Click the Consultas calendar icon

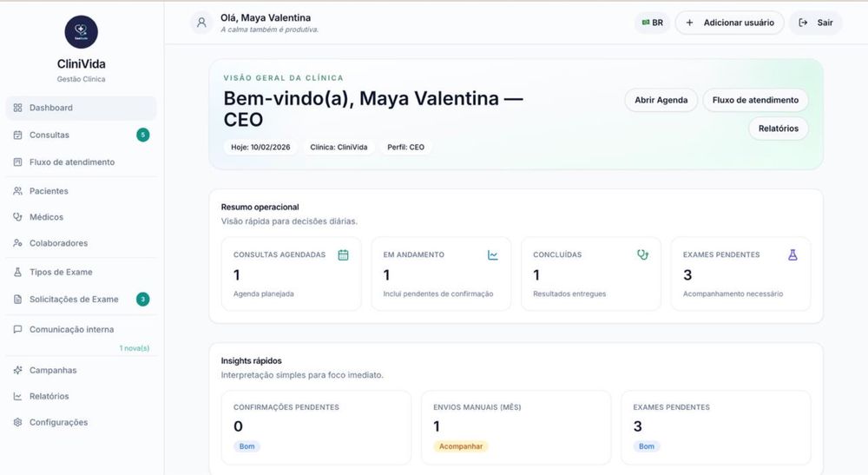click(17, 135)
